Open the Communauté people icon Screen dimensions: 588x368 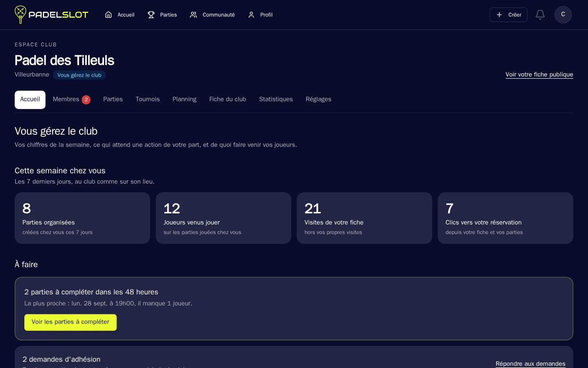pos(193,15)
